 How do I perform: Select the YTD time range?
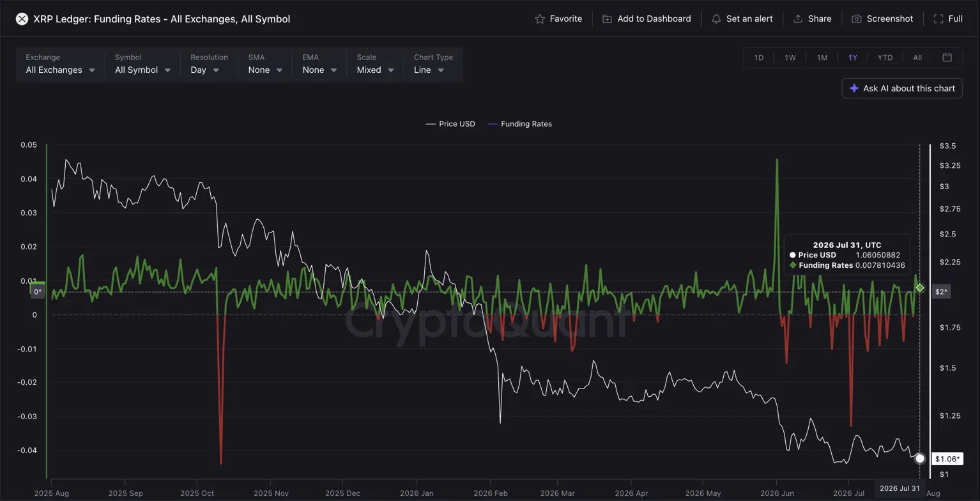coord(885,58)
